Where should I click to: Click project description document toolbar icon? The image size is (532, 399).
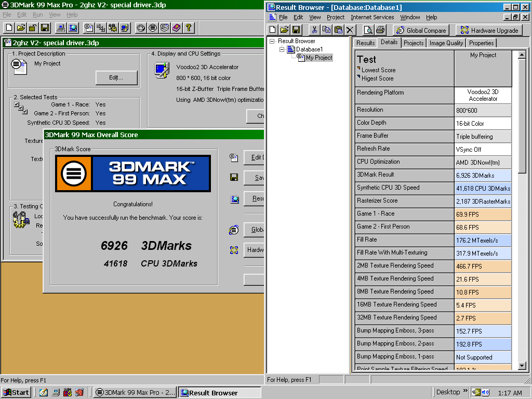(x=89, y=28)
